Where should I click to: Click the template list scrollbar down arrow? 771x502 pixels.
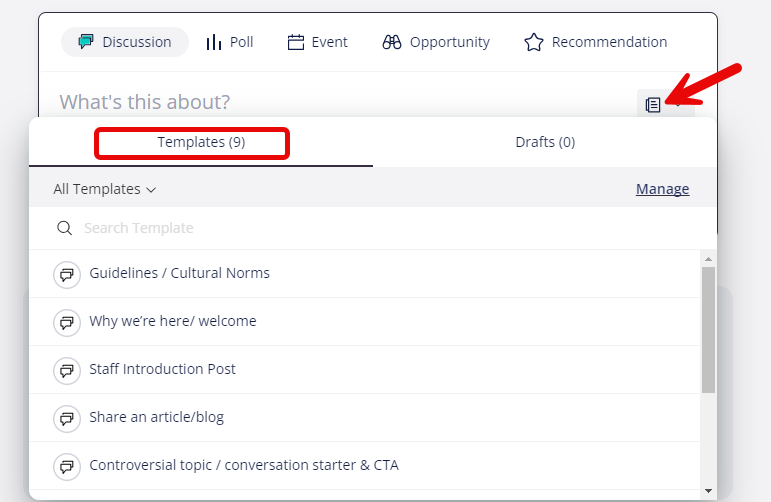click(709, 491)
